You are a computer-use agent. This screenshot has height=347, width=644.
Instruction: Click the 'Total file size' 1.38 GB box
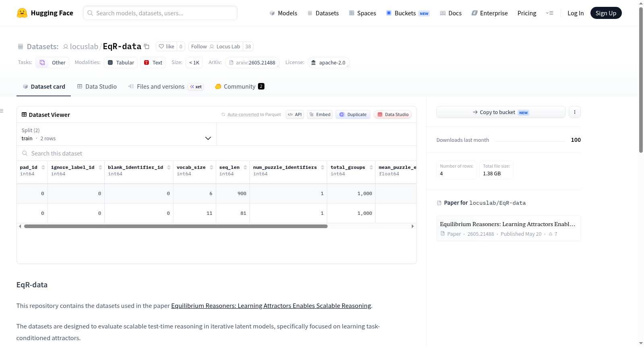coord(496,170)
